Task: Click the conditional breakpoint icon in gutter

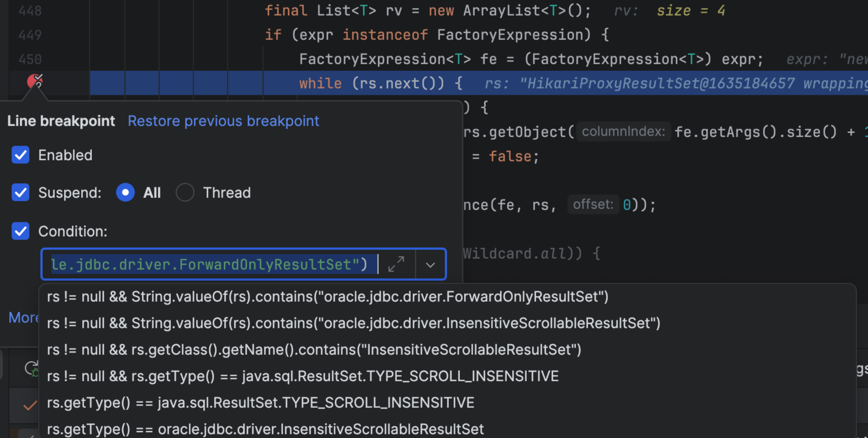Action: tap(35, 82)
